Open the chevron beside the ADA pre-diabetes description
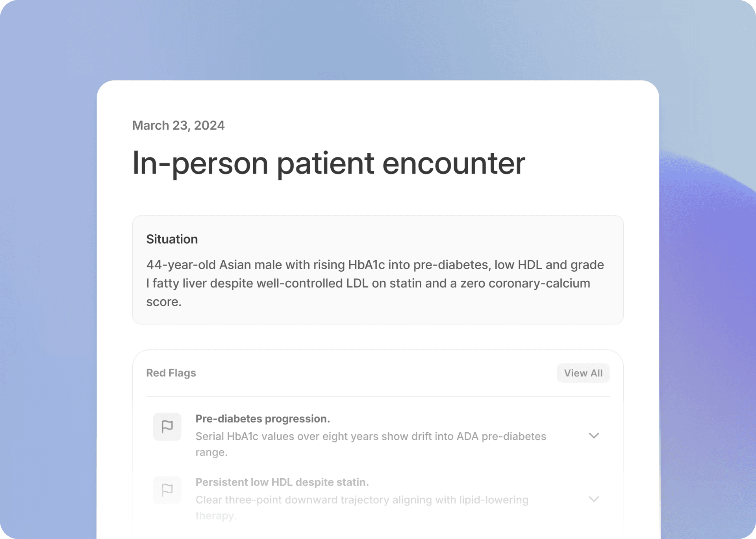 coord(594,435)
